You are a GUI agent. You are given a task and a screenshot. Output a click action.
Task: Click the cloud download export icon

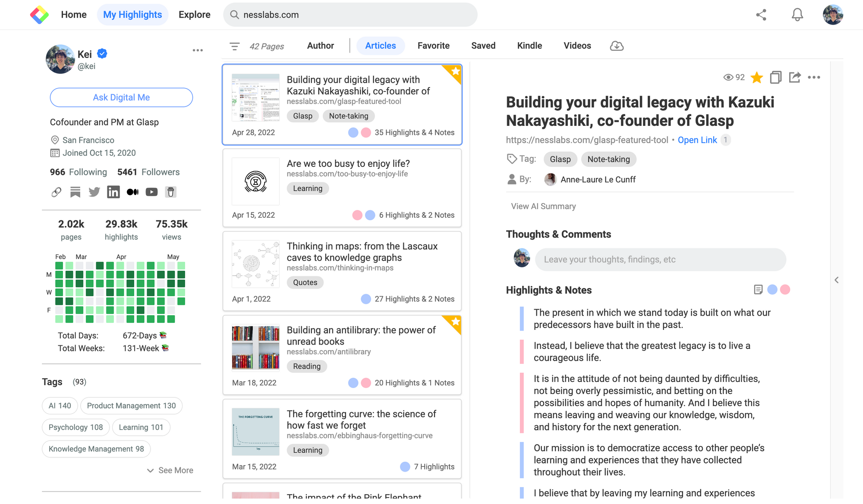pos(617,46)
